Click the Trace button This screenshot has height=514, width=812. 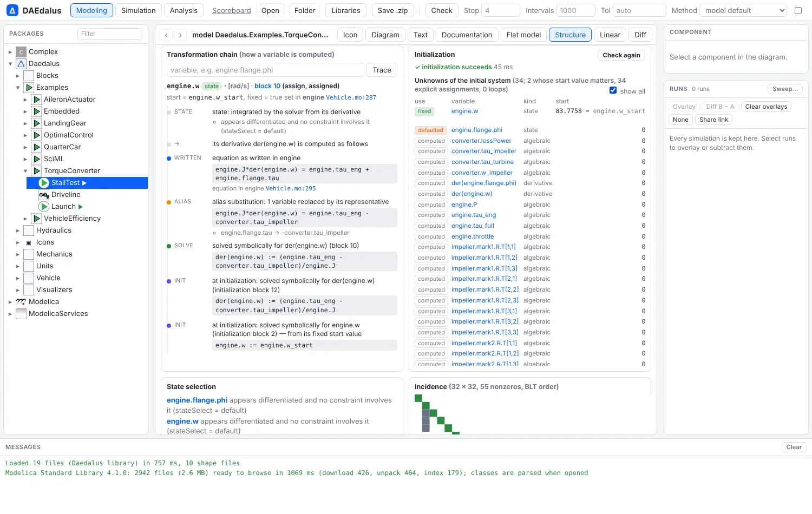[x=382, y=70]
